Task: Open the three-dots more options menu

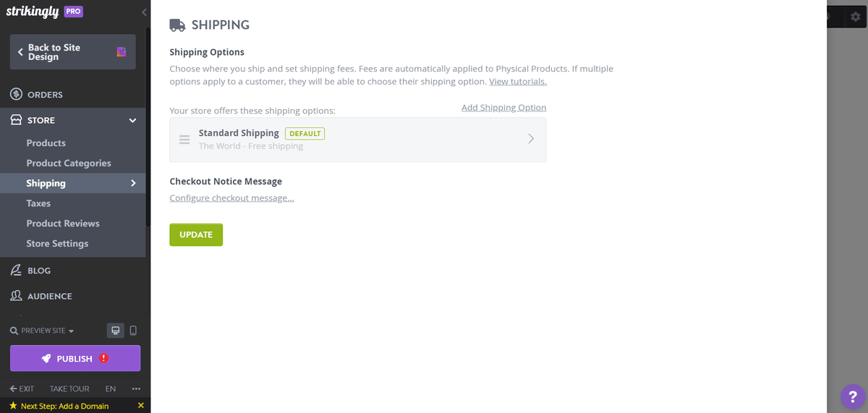Action: tap(136, 388)
